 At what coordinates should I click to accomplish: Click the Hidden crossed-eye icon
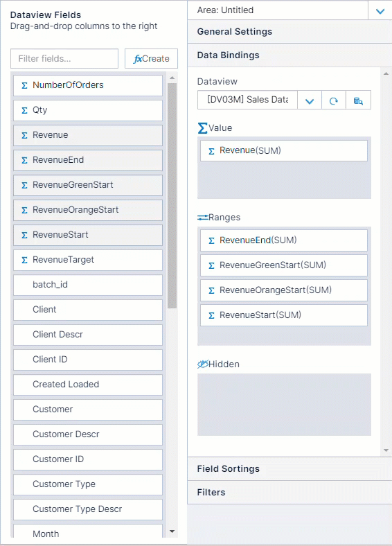click(203, 364)
